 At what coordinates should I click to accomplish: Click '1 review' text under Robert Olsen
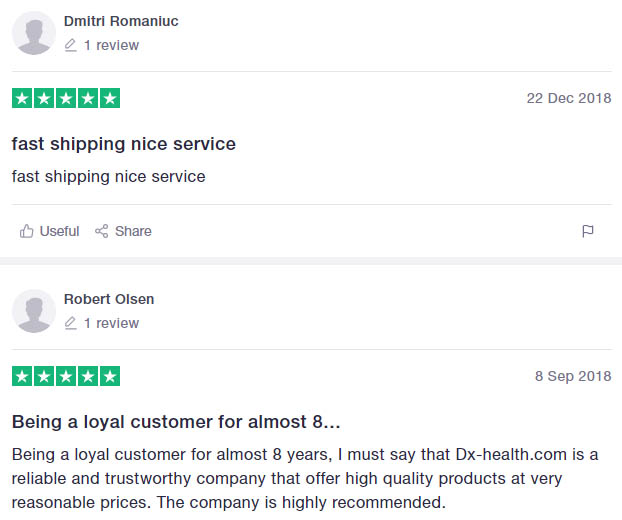[111, 323]
